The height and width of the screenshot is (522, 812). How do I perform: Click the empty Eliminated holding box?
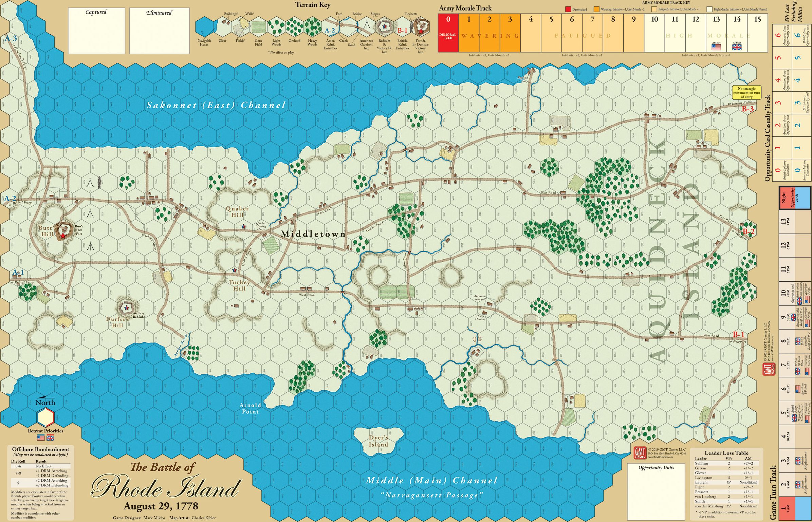[159, 31]
